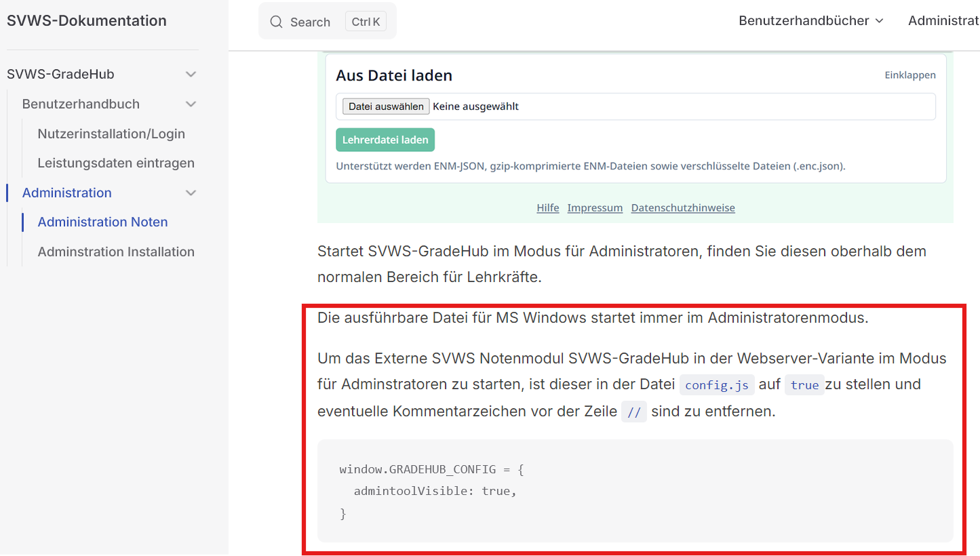The image size is (980, 556).
Task: Open the Search box
Action: 328,22
